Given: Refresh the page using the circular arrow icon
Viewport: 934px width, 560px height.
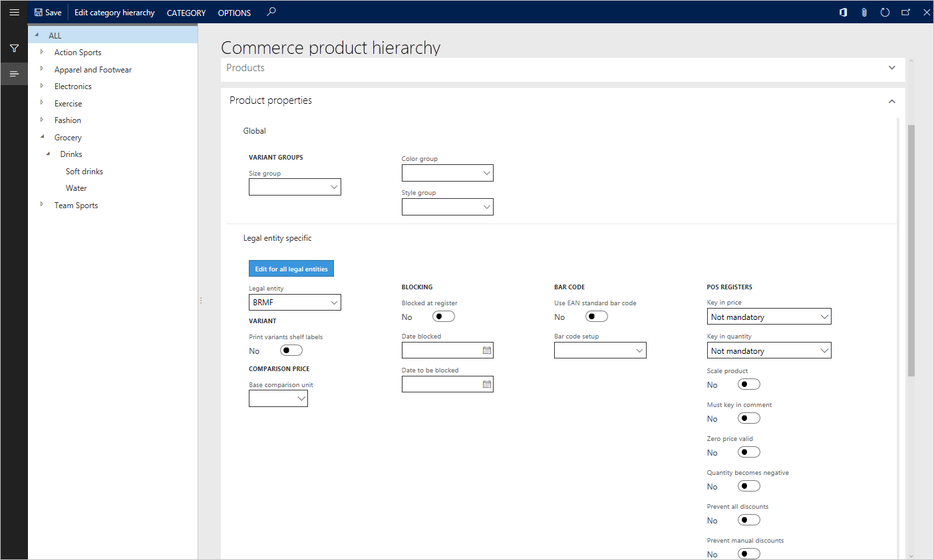Looking at the screenshot, I should point(885,11).
